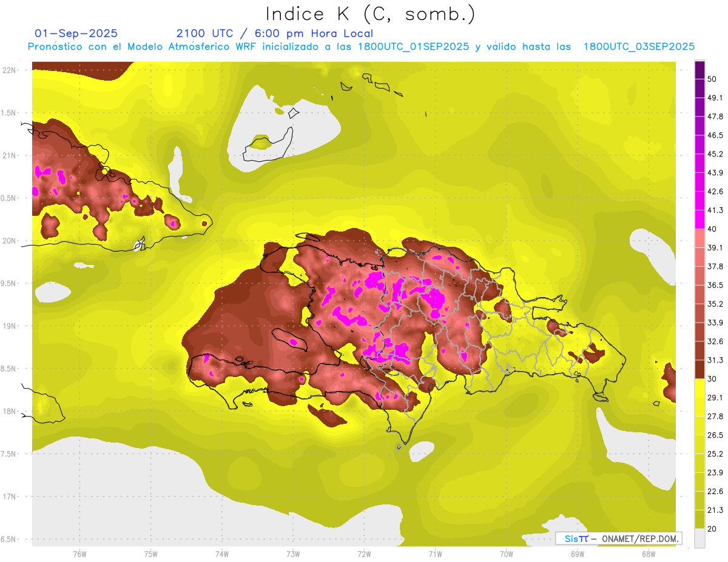Click the '22N' latitude label
The width and height of the screenshot is (728, 562).
click(8, 70)
